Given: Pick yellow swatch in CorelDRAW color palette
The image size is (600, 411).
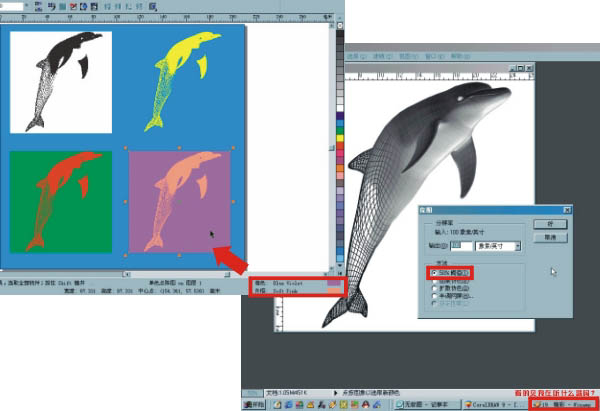Looking at the screenshot, I should click(340, 138).
